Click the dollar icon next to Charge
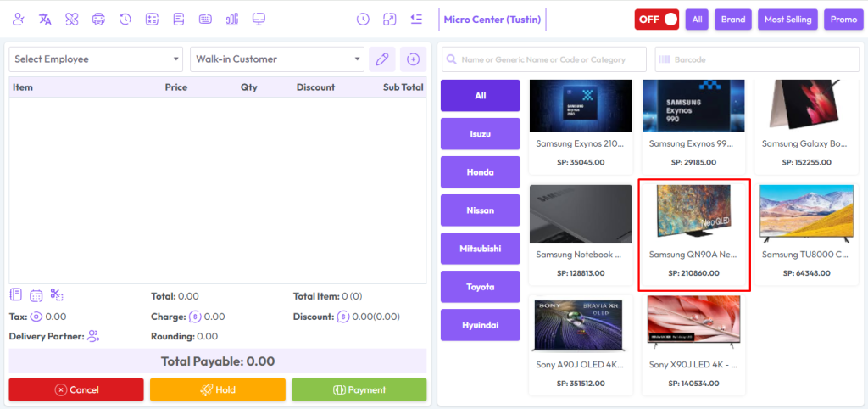The image size is (868, 409). (195, 317)
